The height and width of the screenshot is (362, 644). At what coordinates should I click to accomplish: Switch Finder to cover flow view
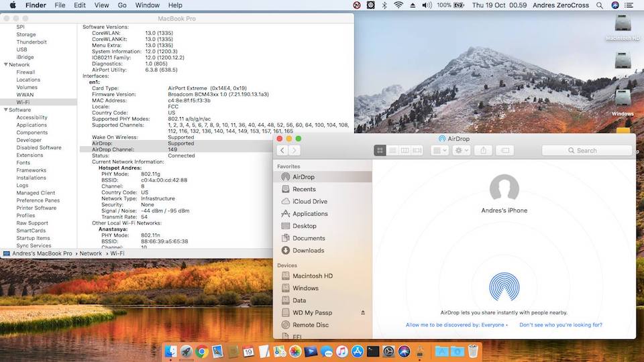tap(417, 151)
